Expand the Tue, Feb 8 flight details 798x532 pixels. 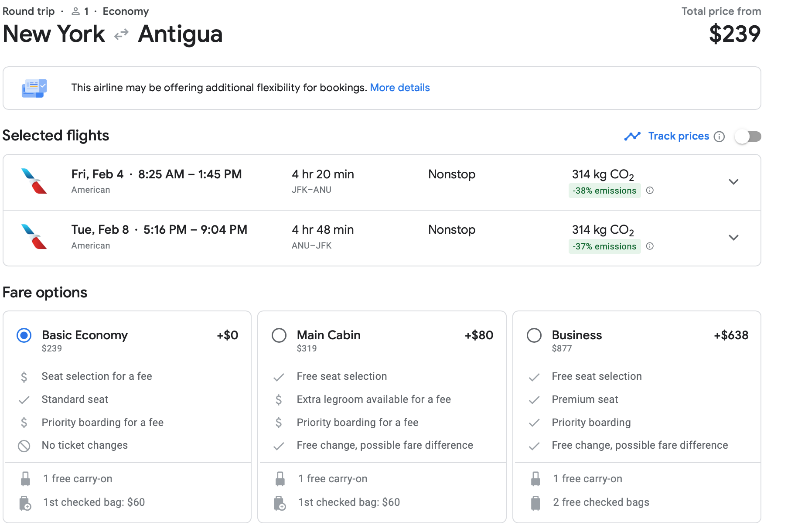click(733, 238)
